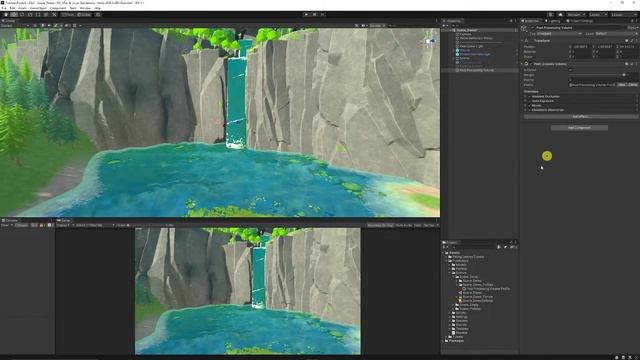Select the combined Transform tool
The width and height of the screenshot is (640, 360).
(x=46, y=15)
